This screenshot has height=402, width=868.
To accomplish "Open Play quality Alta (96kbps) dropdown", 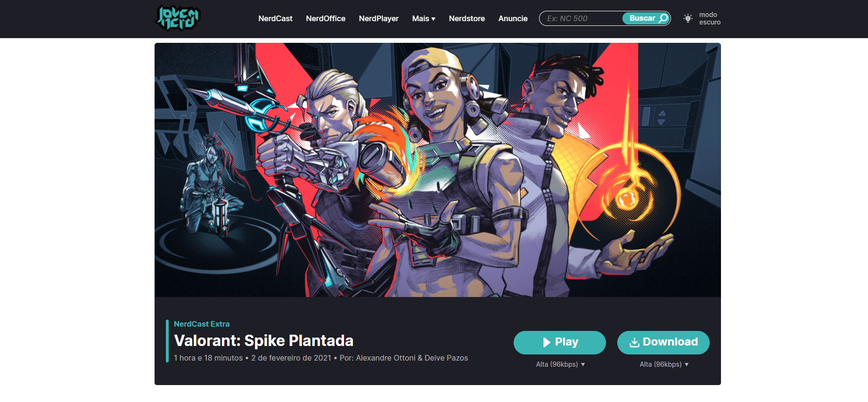I will [560, 364].
